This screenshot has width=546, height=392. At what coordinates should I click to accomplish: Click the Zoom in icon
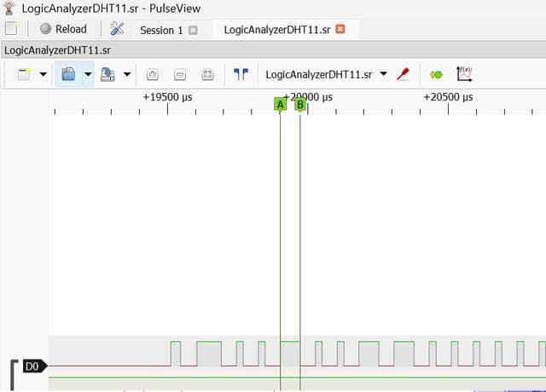click(153, 74)
